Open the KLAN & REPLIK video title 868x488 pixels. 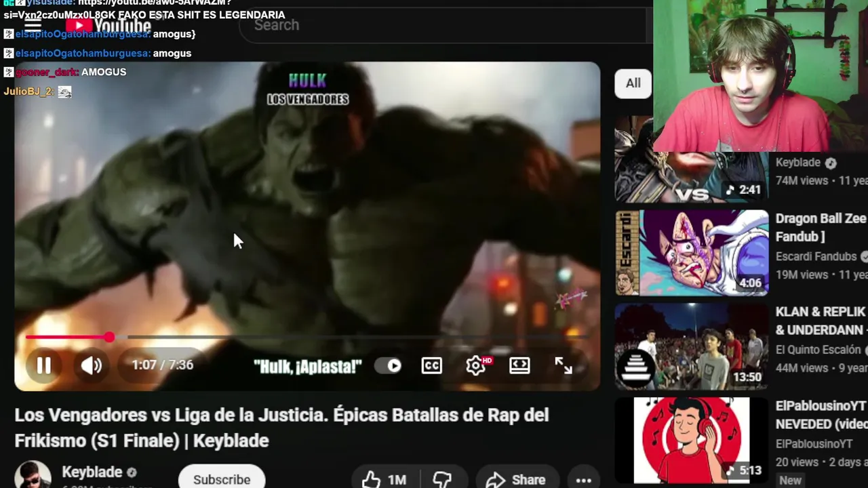(821, 321)
